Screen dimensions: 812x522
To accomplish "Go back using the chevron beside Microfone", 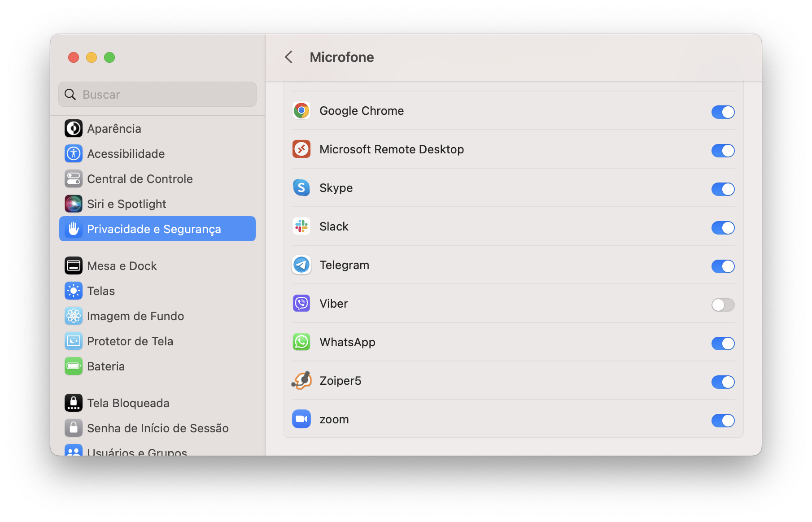I will 289,57.
